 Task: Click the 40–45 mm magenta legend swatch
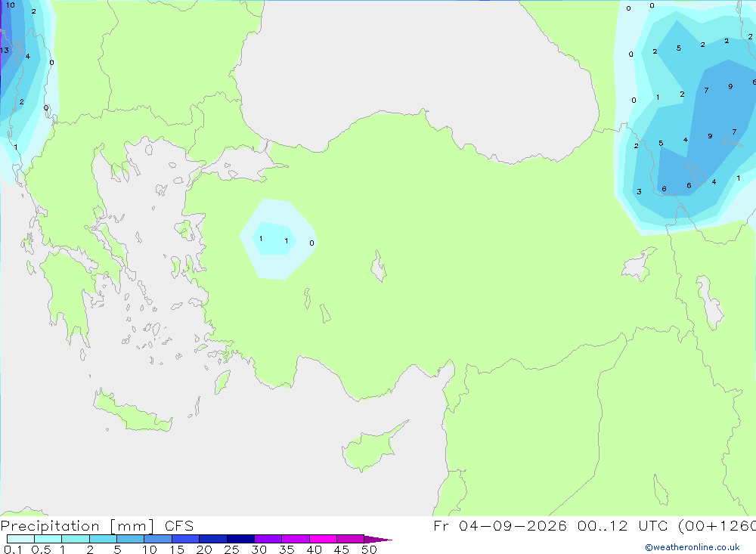(323, 539)
